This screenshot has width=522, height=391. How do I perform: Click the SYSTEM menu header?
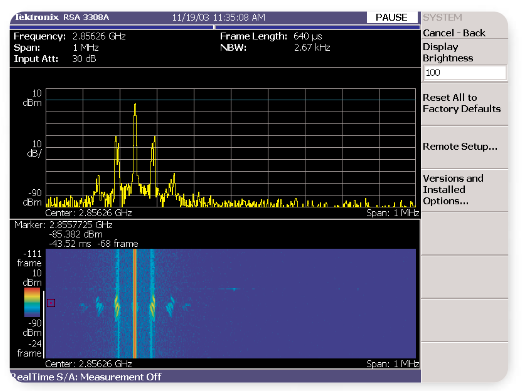(x=442, y=17)
